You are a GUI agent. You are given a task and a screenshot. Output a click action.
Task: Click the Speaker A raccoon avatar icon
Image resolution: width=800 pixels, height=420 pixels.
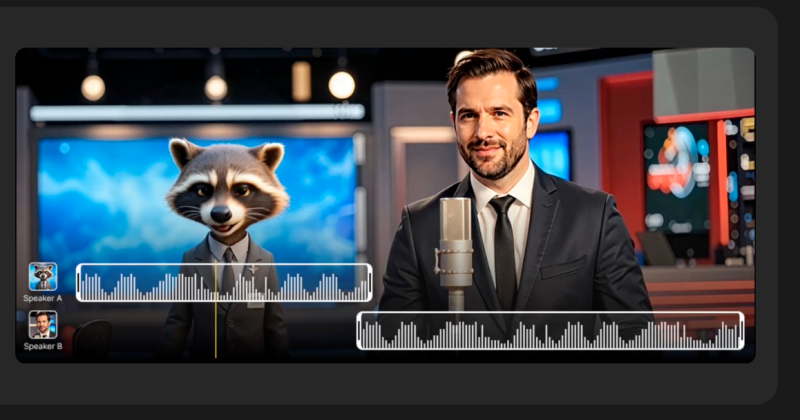pos(43,276)
